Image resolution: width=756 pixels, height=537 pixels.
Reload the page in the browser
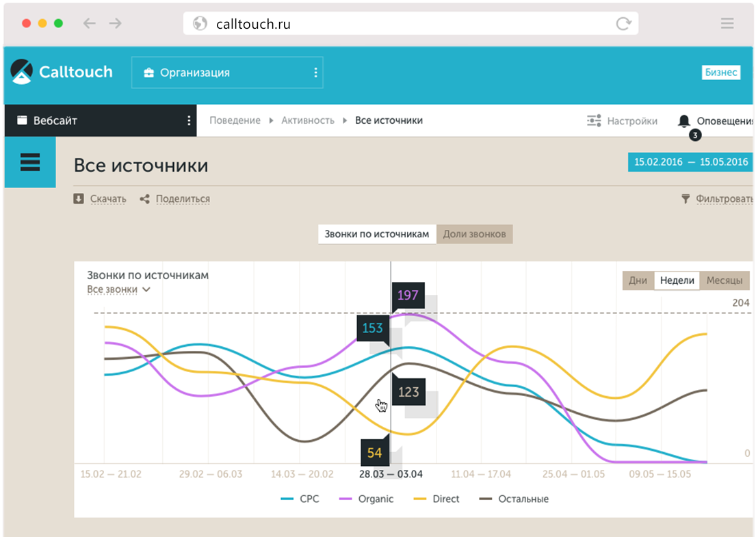pos(623,24)
